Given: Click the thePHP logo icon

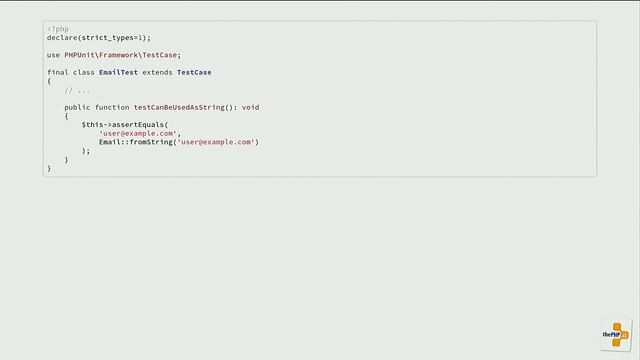Looking at the screenshot, I should (616, 335).
